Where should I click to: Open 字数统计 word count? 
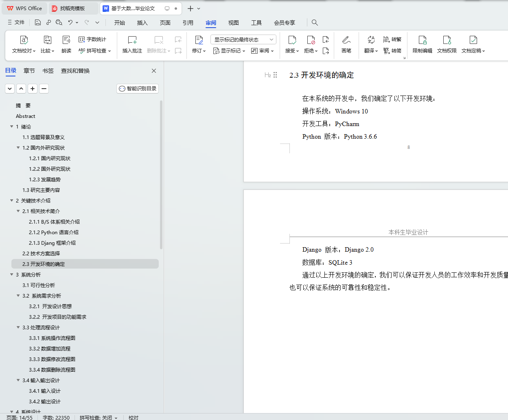pyautogui.click(x=92, y=39)
